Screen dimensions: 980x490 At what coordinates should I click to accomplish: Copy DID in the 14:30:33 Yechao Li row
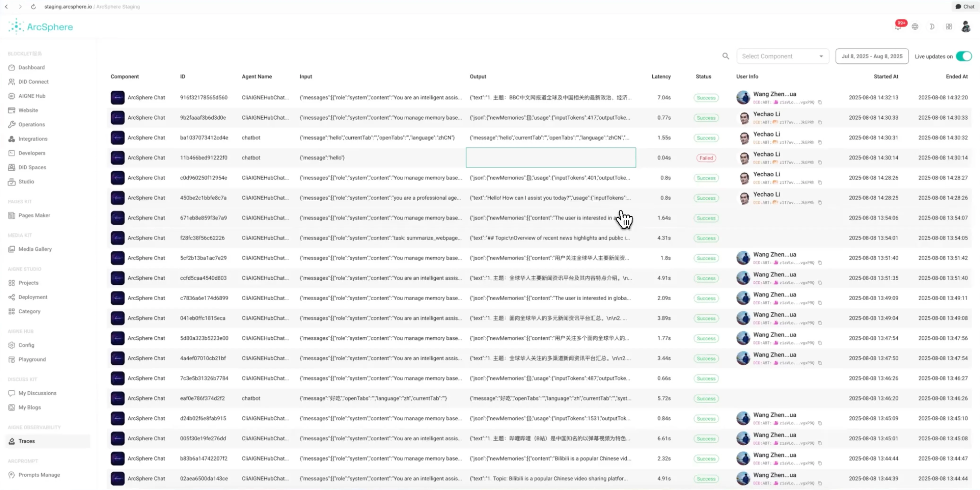(x=820, y=122)
